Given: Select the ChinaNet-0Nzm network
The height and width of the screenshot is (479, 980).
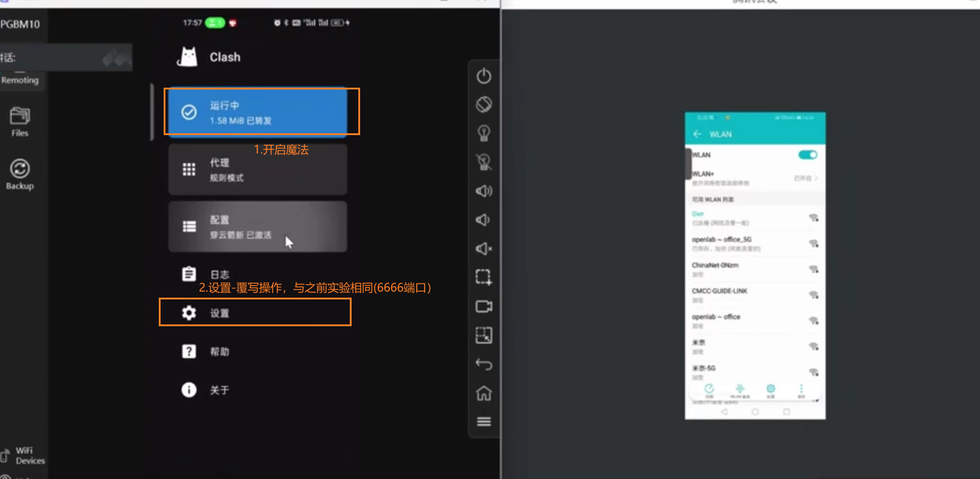Looking at the screenshot, I should (x=755, y=269).
